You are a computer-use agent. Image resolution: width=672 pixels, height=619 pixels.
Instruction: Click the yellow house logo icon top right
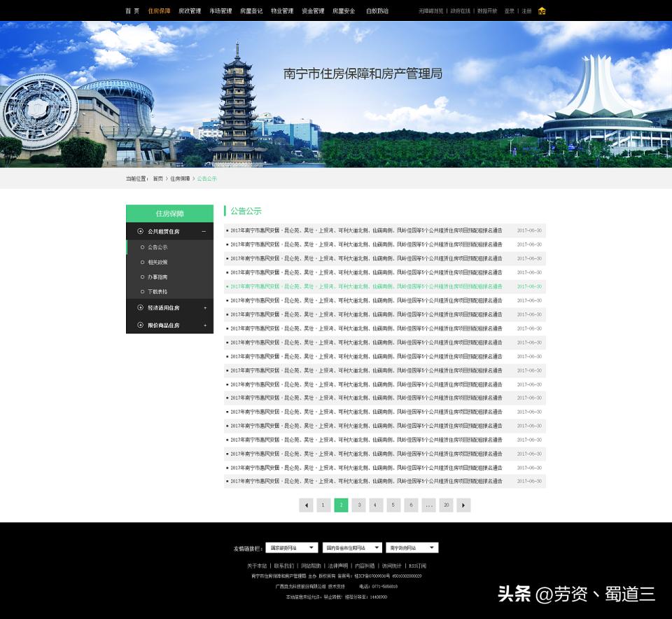click(x=542, y=11)
